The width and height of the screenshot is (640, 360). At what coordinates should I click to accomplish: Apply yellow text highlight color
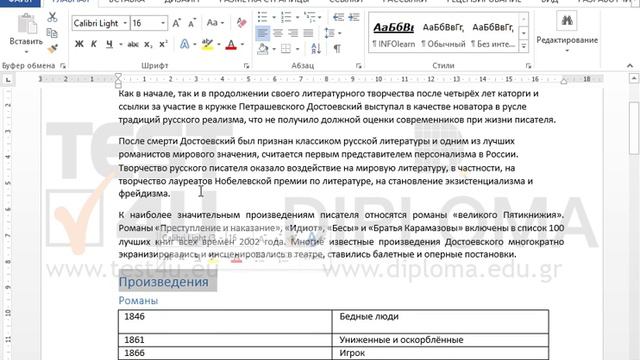pos(208,44)
